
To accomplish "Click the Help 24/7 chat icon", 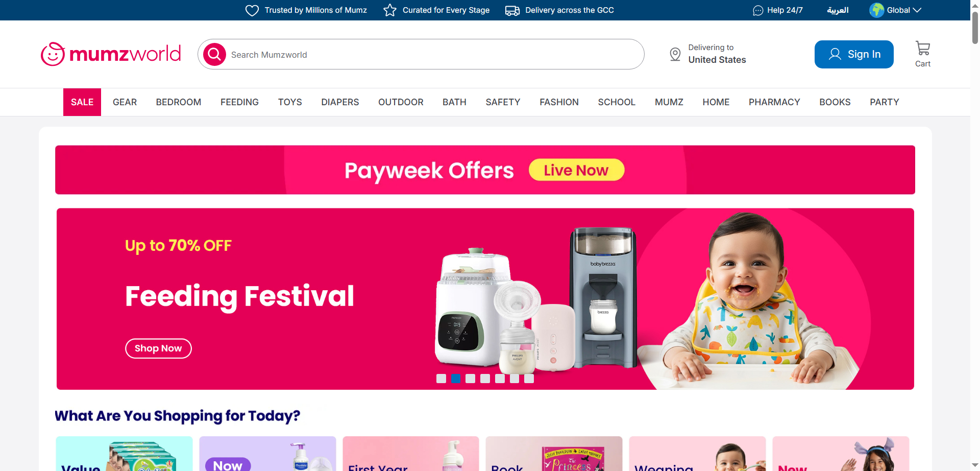I will (758, 10).
